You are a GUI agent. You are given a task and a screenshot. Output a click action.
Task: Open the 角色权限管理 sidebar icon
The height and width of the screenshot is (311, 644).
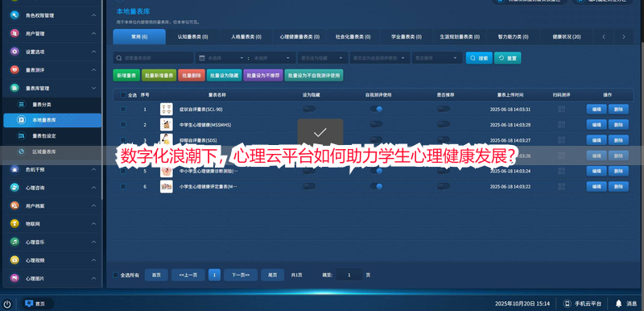pos(14,15)
